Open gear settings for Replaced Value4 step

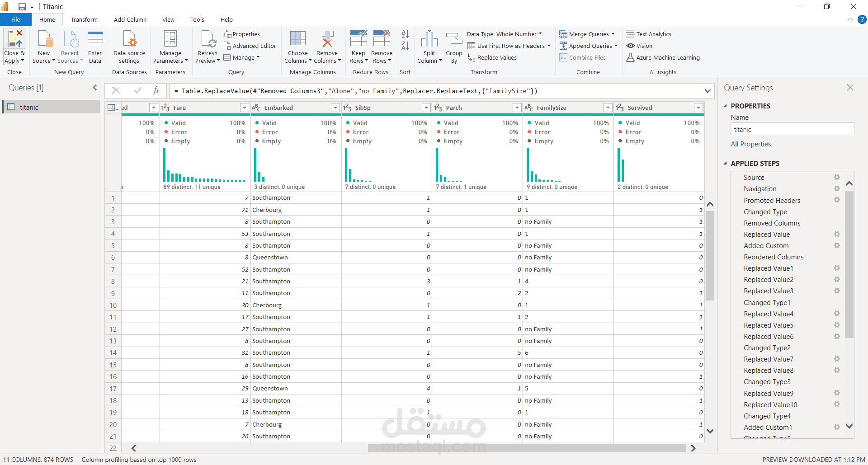pos(837,314)
